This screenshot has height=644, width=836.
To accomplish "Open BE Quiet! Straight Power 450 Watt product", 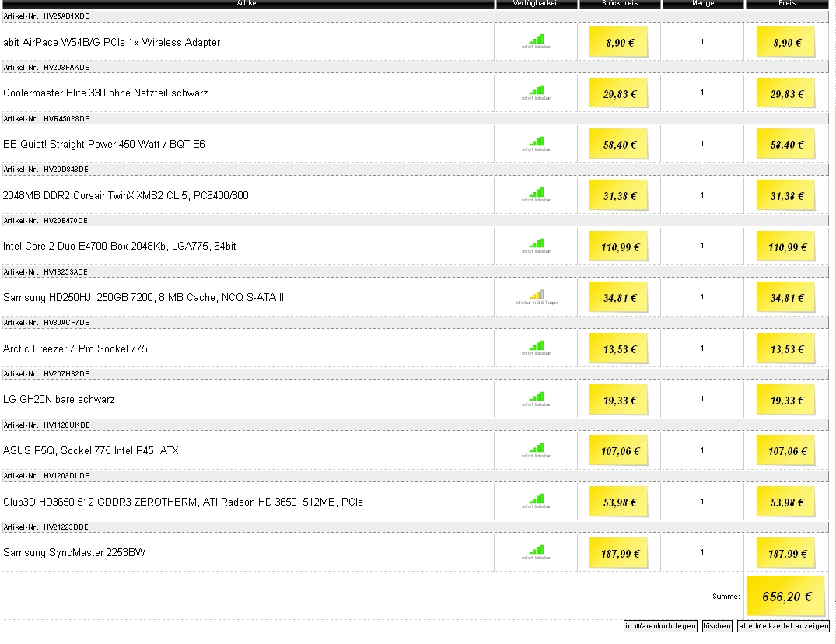I will point(104,144).
